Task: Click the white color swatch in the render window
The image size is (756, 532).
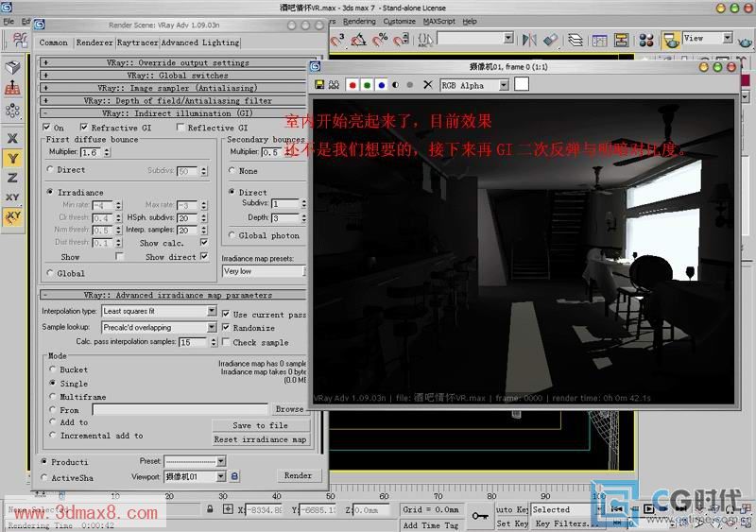Action: (x=522, y=84)
